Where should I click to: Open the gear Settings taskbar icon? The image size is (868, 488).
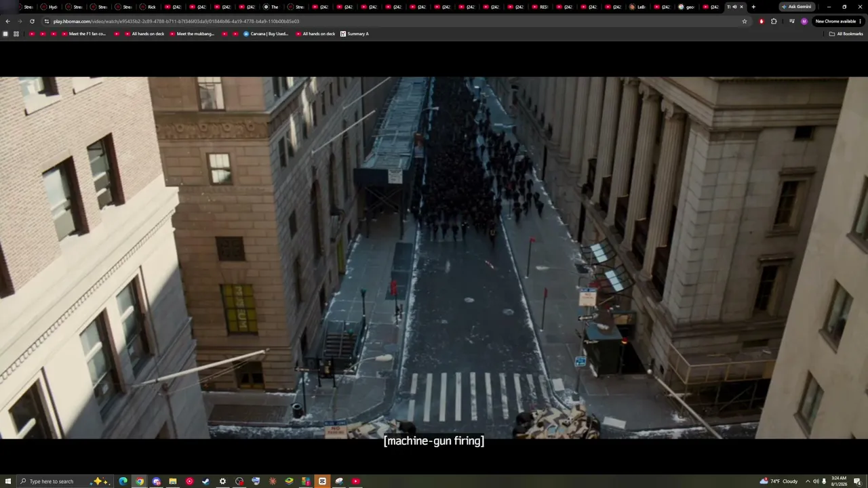pyautogui.click(x=222, y=481)
